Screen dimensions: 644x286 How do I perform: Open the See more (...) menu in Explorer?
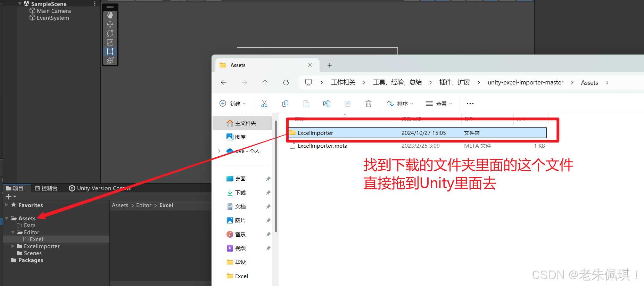470,104
